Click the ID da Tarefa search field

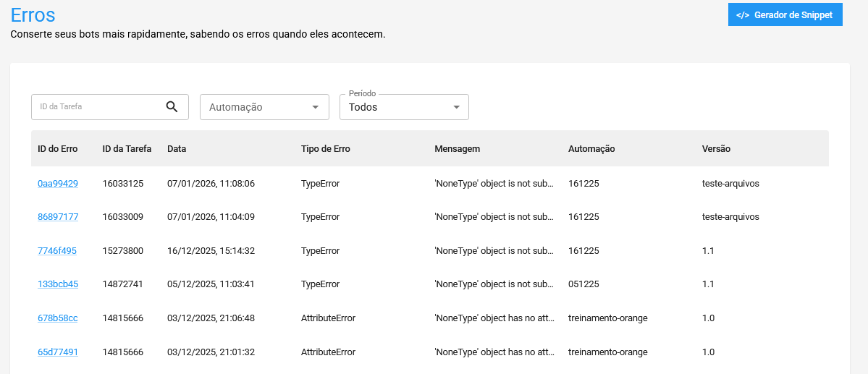98,107
